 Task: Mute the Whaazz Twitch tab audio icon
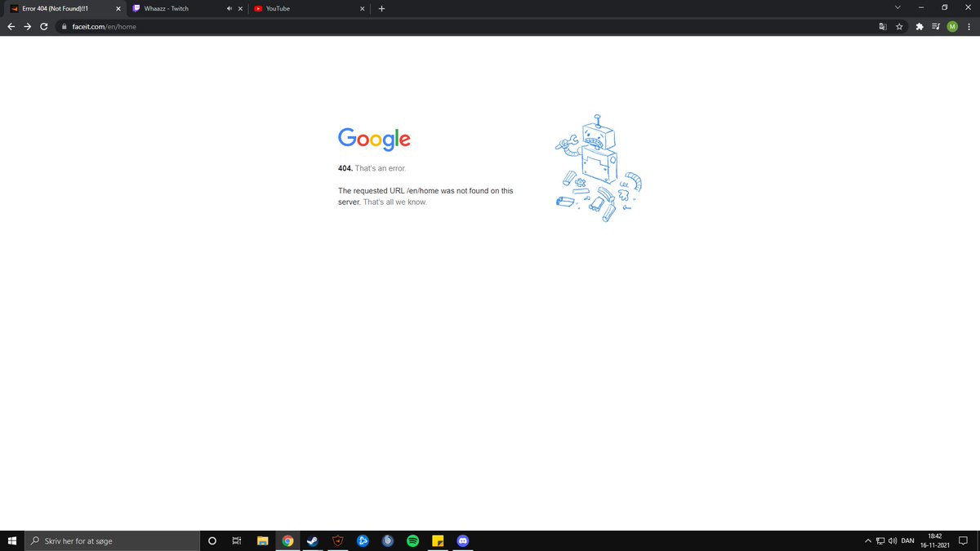(229, 8)
